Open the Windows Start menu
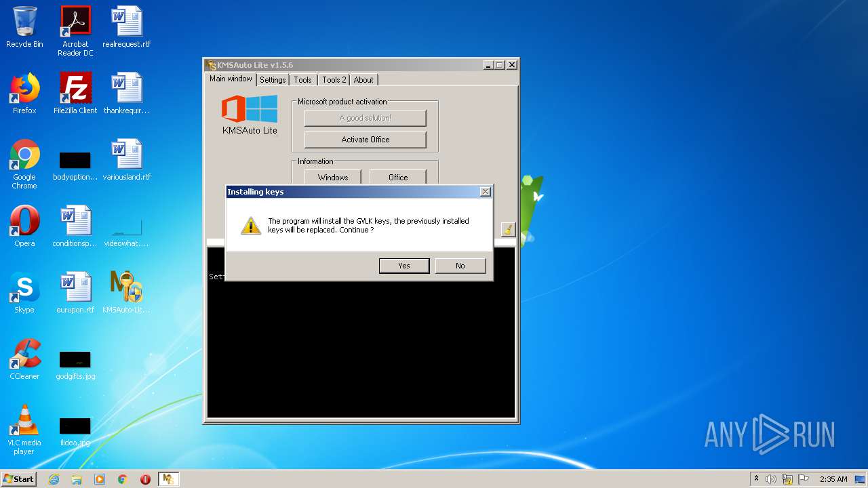The image size is (868, 488). click(x=18, y=479)
